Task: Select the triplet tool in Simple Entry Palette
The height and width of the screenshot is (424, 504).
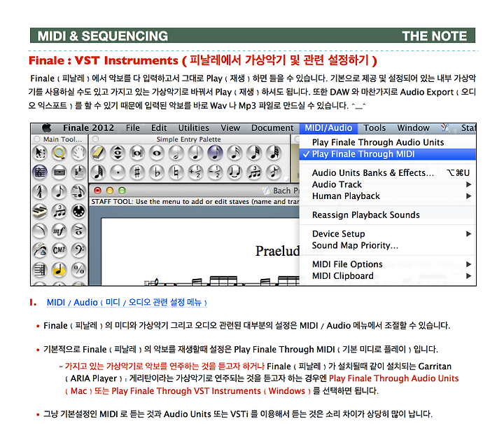Action: 254,172
